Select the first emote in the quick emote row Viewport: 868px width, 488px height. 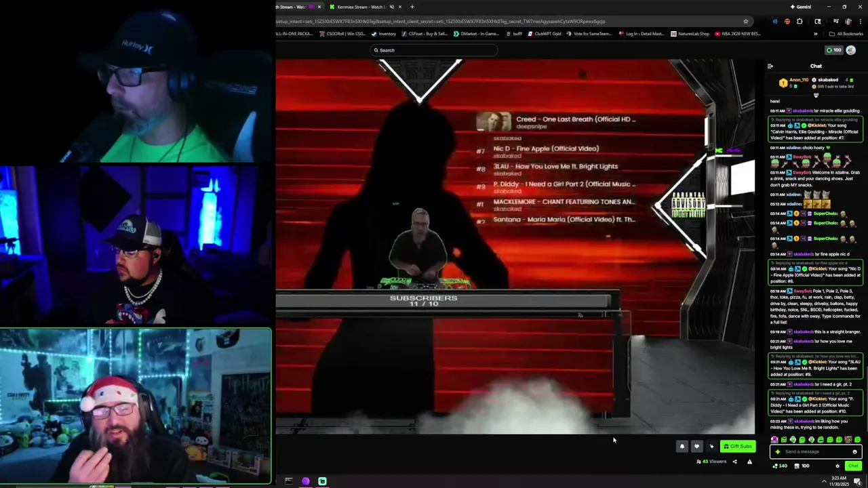click(774, 440)
